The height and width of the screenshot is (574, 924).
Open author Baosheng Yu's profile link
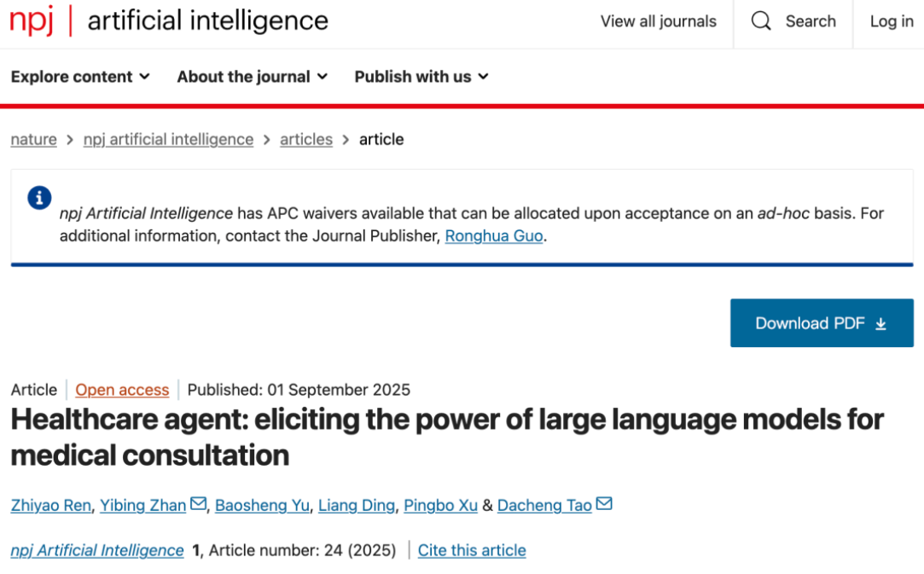[262, 505]
